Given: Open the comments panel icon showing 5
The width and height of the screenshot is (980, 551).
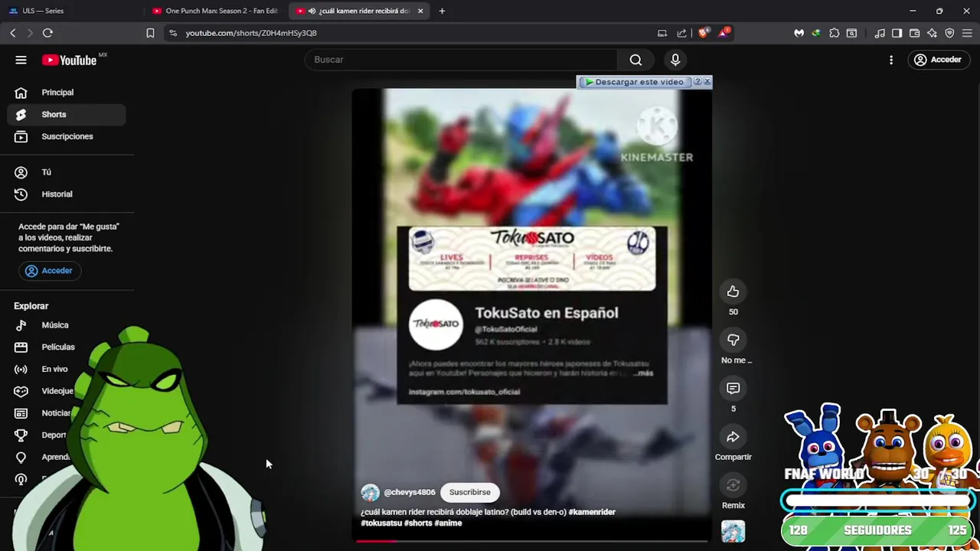Looking at the screenshot, I should [733, 389].
